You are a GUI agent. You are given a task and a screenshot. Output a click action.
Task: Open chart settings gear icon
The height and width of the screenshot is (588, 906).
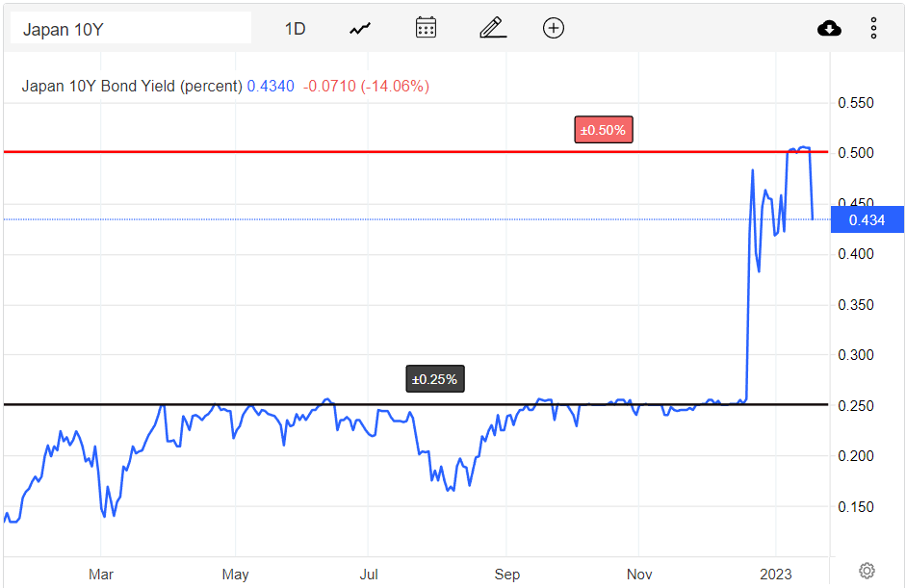click(x=867, y=571)
